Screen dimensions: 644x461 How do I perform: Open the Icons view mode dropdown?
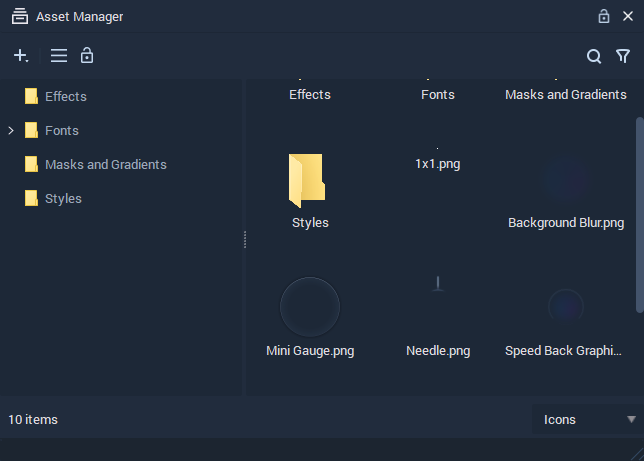(x=587, y=420)
